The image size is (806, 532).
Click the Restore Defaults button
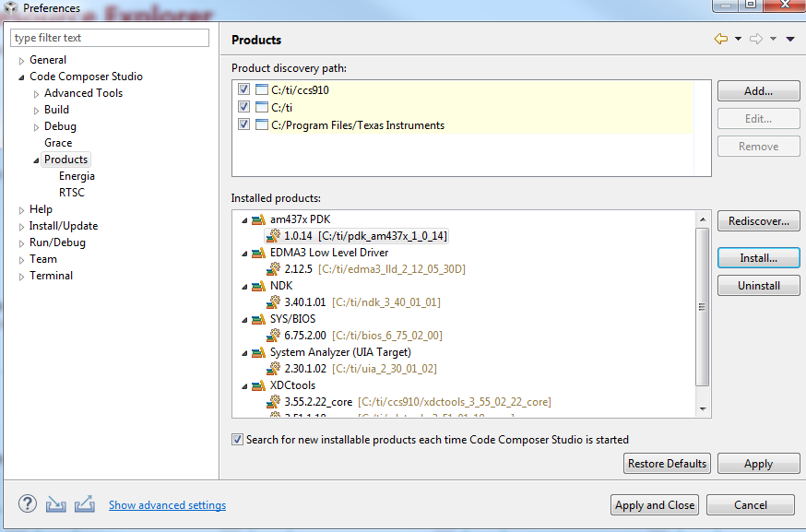pos(667,464)
